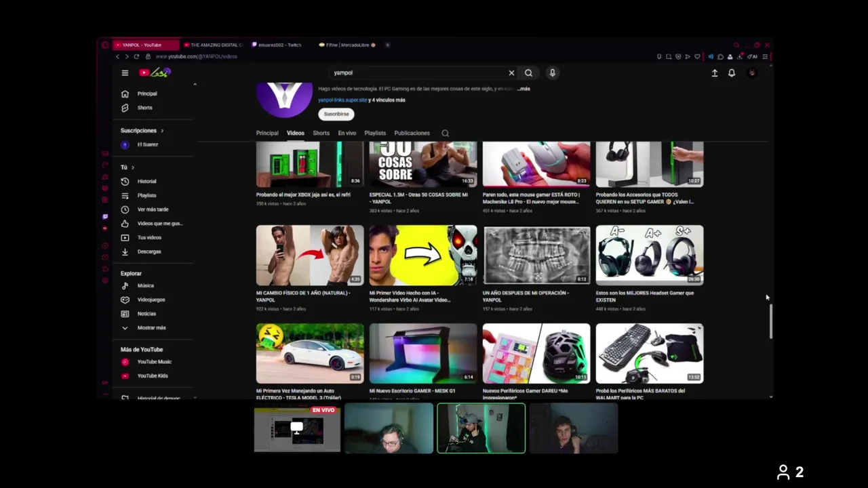Open yanpol-links.super.site link
The height and width of the screenshot is (488, 868).
pos(342,100)
